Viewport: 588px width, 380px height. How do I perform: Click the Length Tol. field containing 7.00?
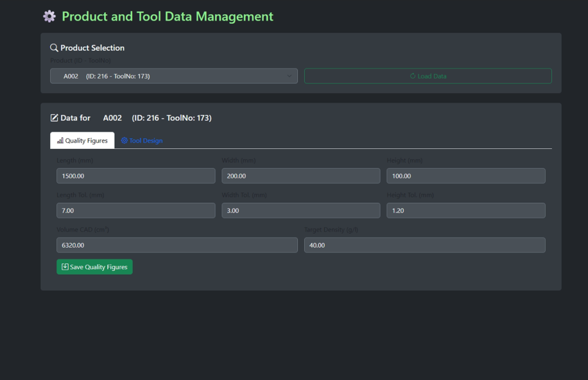135,211
